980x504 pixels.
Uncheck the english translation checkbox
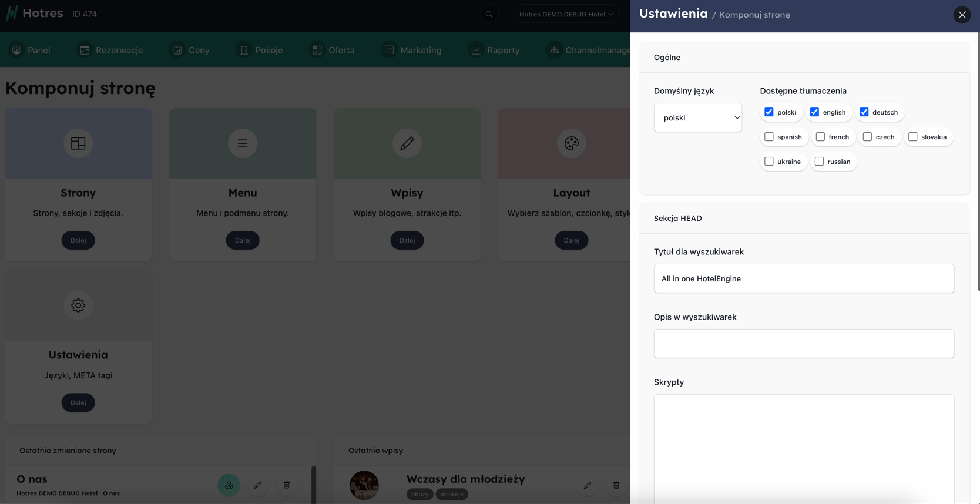tap(814, 112)
